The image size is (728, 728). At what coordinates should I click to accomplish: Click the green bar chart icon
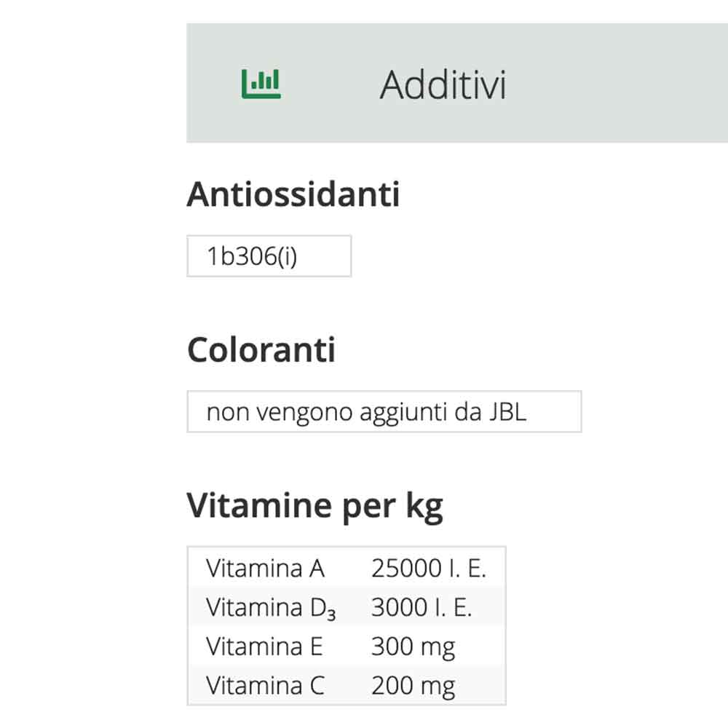click(261, 84)
